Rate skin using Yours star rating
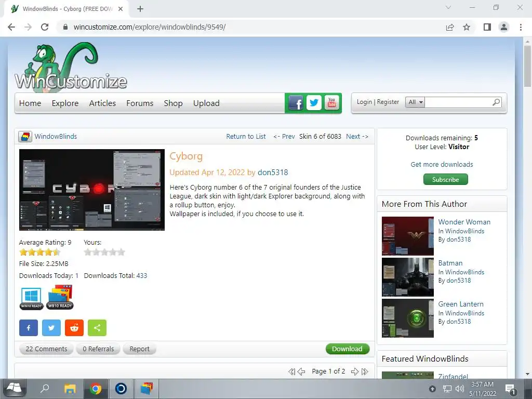Viewport: 532px width, 399px height. [x=104, y=252]
